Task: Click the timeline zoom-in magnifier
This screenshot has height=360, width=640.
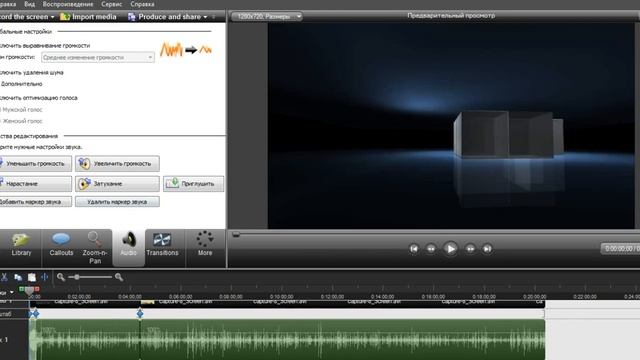Action: [119, 277]
